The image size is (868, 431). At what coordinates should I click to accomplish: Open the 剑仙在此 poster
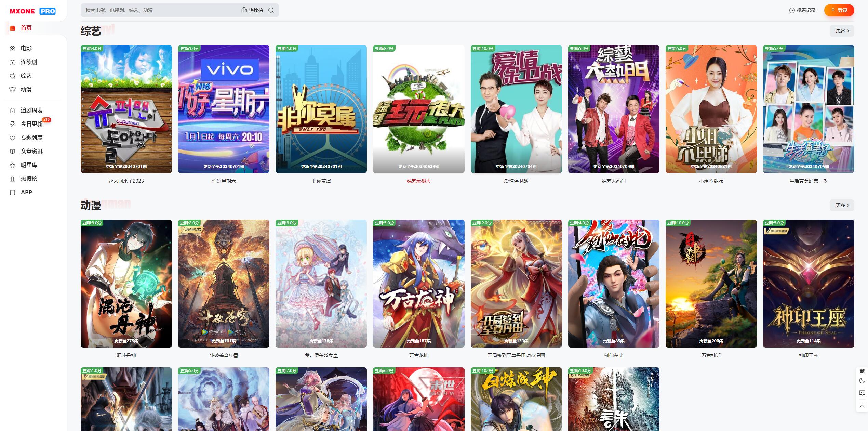(x=614, y=284)
